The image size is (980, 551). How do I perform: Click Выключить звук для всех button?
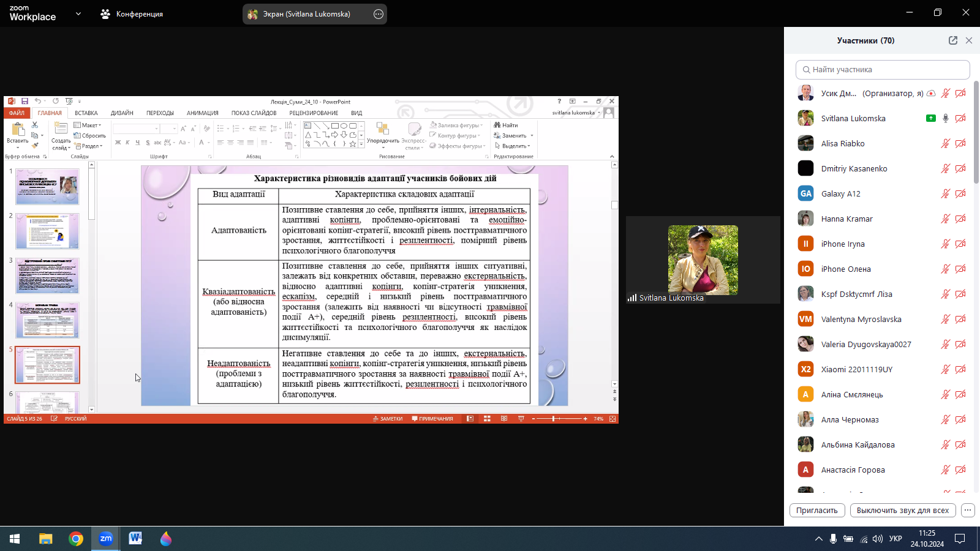[x=903, y=510]
